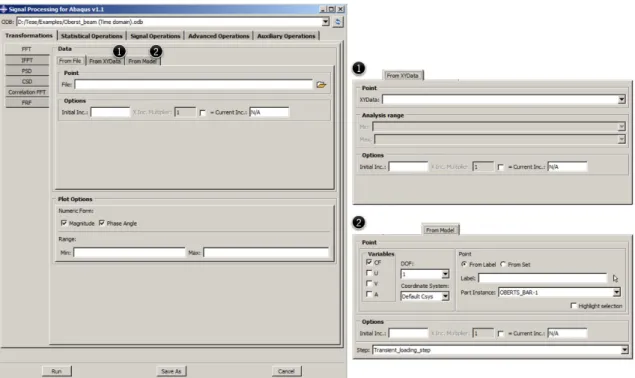Switch to From File data tab
The width and height of the screenshot is (635, 378).
70,61
